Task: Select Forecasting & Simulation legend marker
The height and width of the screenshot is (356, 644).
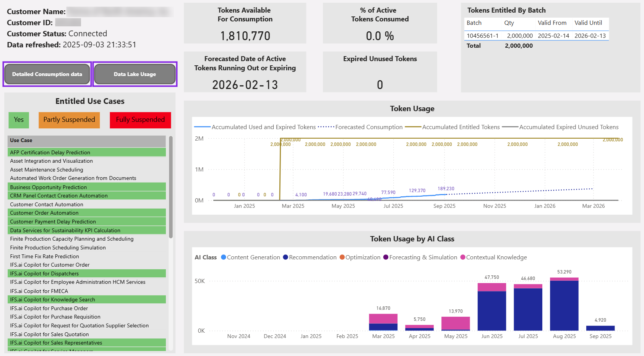Action: 386,257
